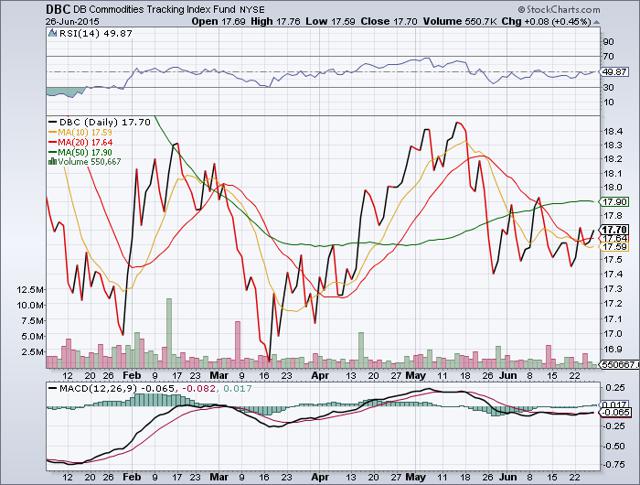This screenshot has width=640, height=485.
Task: Click the Close 17.70 value
Action: point(389,21)
